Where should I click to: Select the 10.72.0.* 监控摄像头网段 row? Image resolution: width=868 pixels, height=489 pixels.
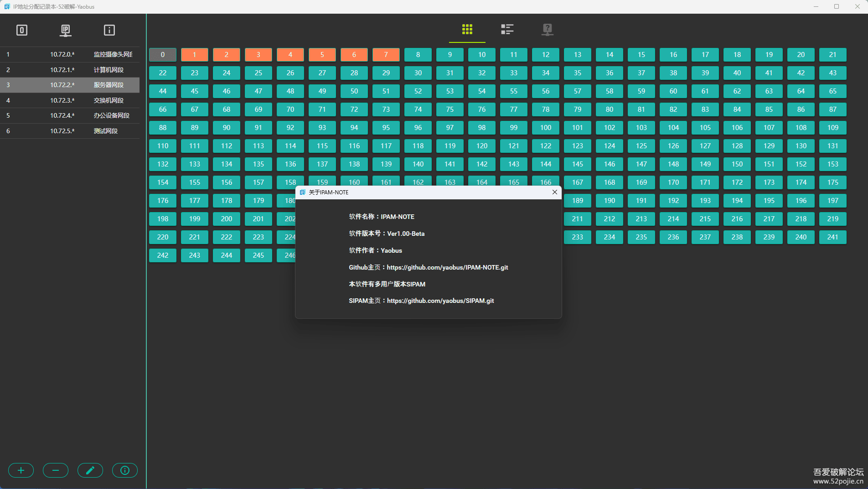[70, 54]
